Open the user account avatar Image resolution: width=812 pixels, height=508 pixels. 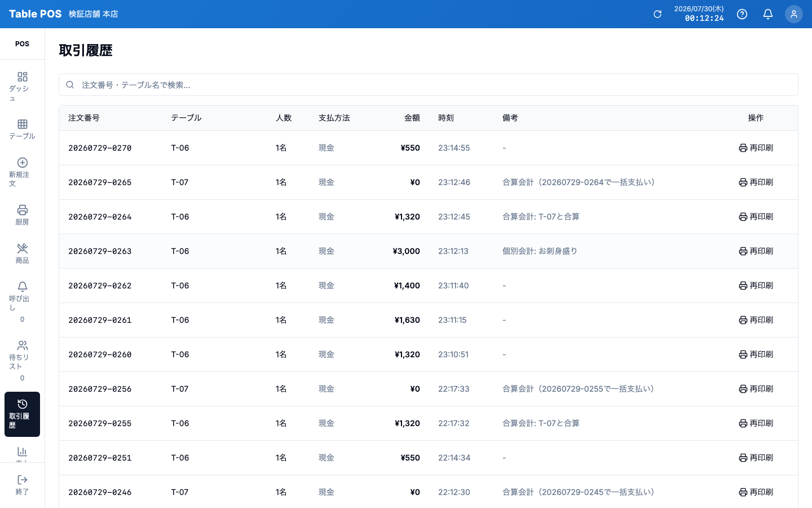(x=794, y=14)
